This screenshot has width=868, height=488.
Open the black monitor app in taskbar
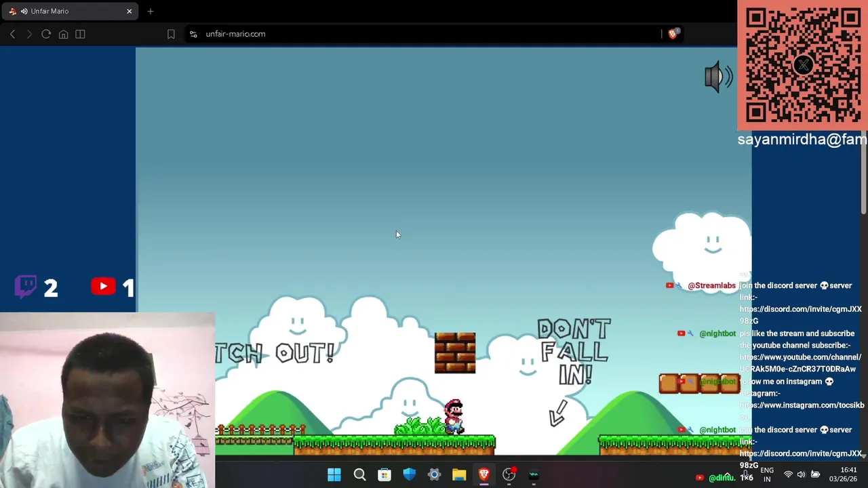pyautogui.click(x=534, y=475)
